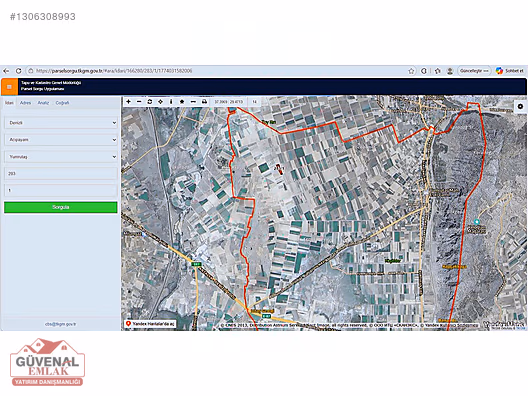Click the locate crosshair map tool
The width and height of the screenshot is (528, 396).
click(161, 101)
